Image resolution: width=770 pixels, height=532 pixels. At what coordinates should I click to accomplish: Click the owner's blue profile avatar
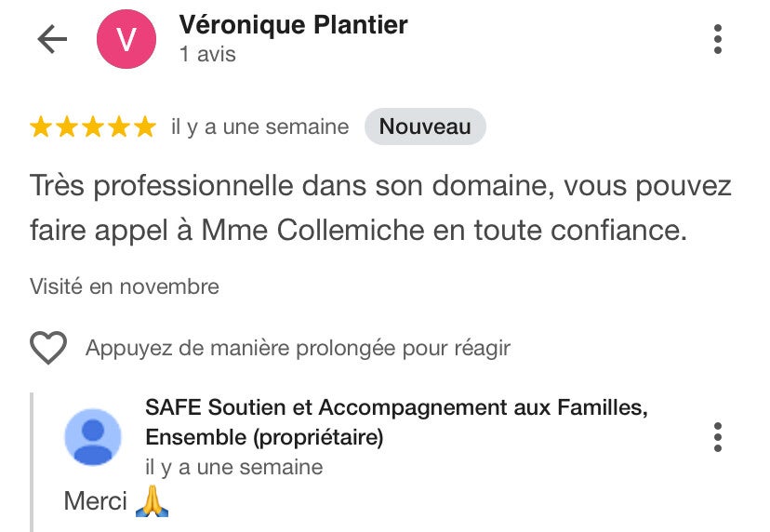click(x=93, y=436)
